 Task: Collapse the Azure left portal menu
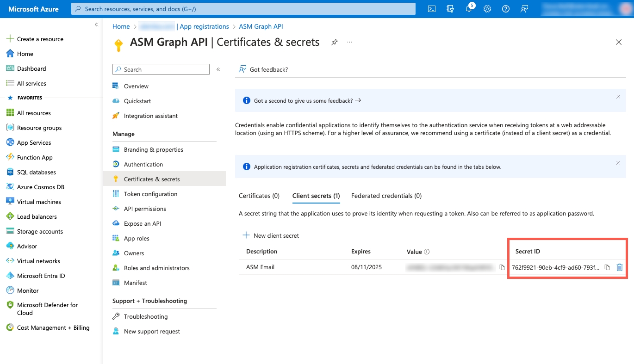(96, 25)
